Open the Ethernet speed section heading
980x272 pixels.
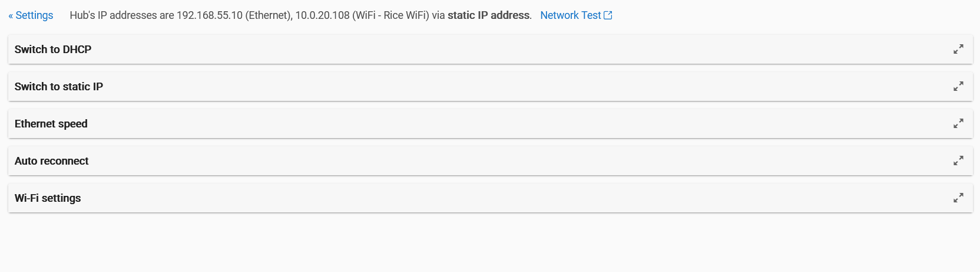pyautogui.click(x=51, y=124)
